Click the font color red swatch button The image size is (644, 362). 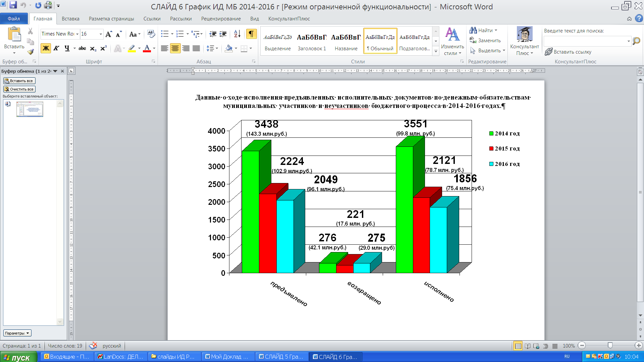point(147,48)
